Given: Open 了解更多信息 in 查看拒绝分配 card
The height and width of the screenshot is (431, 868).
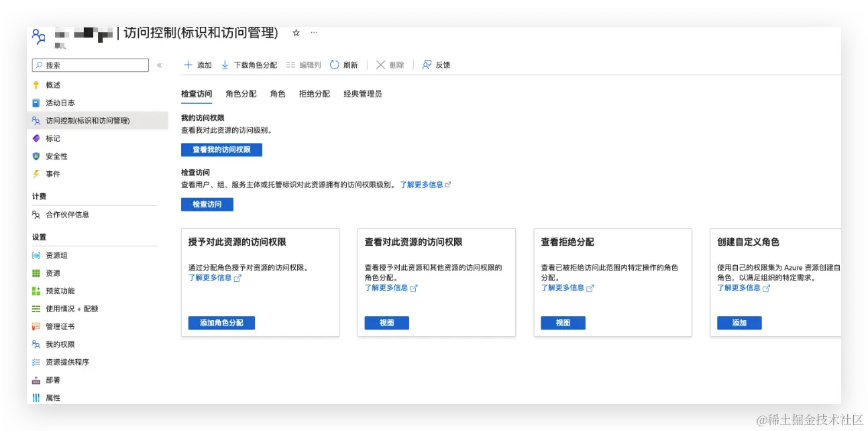Looking at the screenshot, I should (567, 287).
